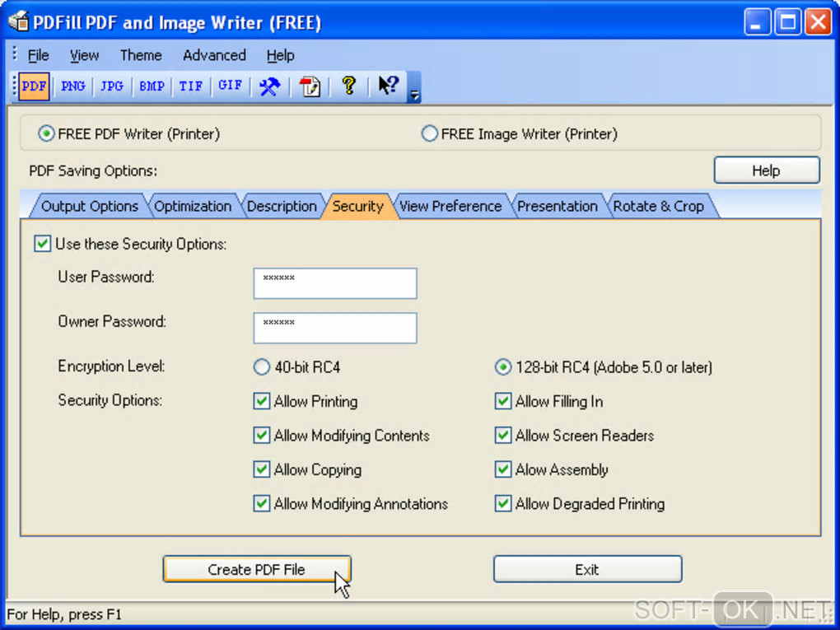
Task: Activate the context help arrow-question icon
Action: point(389,86)
